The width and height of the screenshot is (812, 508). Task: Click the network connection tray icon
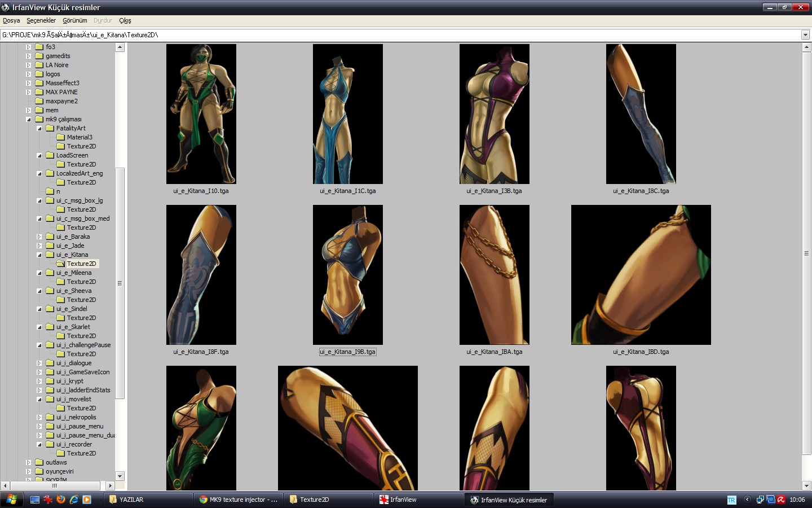pos(760,500)
